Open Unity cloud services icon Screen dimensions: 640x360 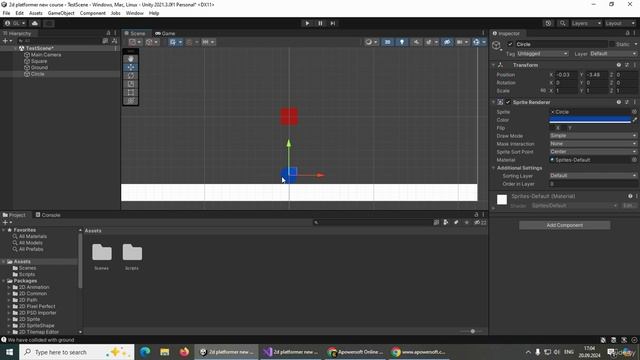pos(35,23)
